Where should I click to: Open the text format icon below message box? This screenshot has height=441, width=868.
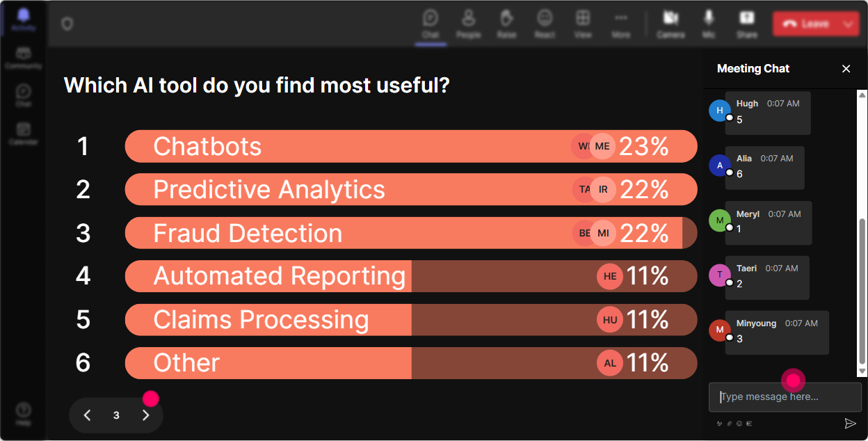pos(719,423)
